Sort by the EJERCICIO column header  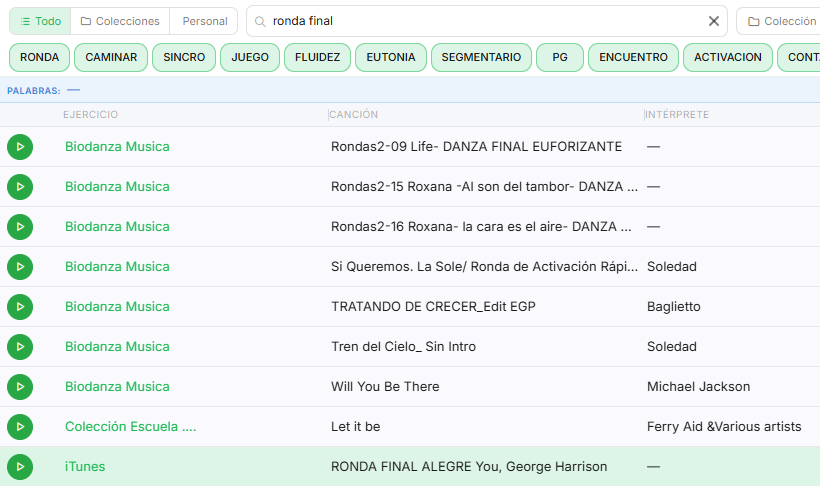pos(90,115)
